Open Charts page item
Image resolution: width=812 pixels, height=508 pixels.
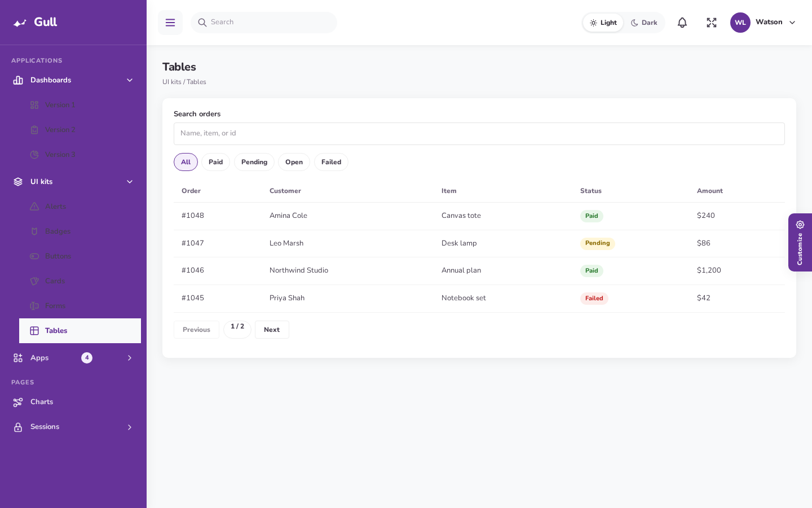pyautogui.click(x=73, y=402)
